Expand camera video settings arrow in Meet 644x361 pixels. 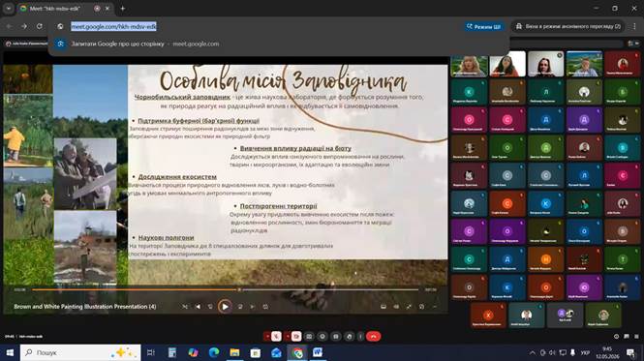287,337
